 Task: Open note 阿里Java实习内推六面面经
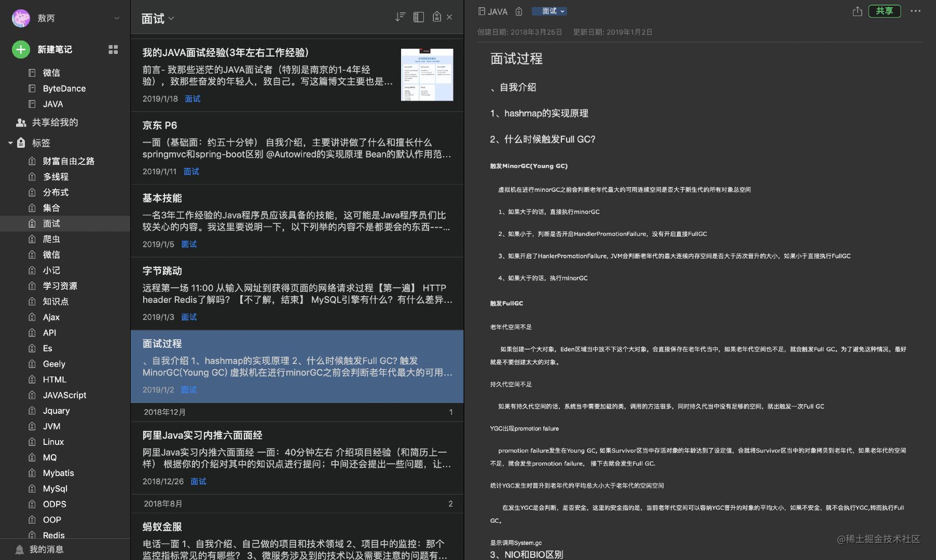(x=297, y=458)
